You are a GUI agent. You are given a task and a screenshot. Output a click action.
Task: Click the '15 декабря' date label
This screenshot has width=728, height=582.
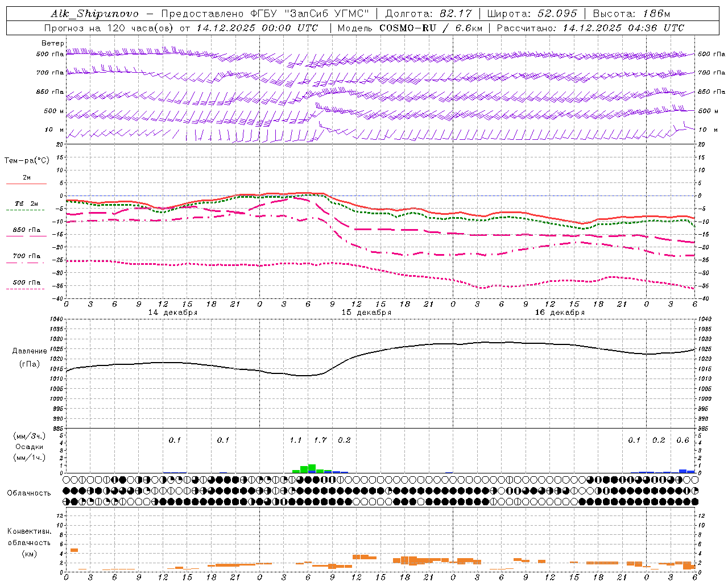coord(366,313)
